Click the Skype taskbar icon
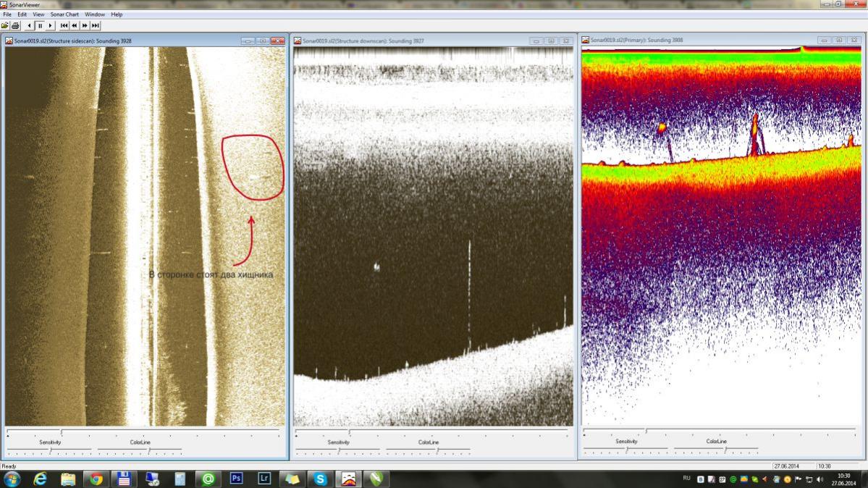The width and height of the screenshot is (868, 488). click(320, 479)
